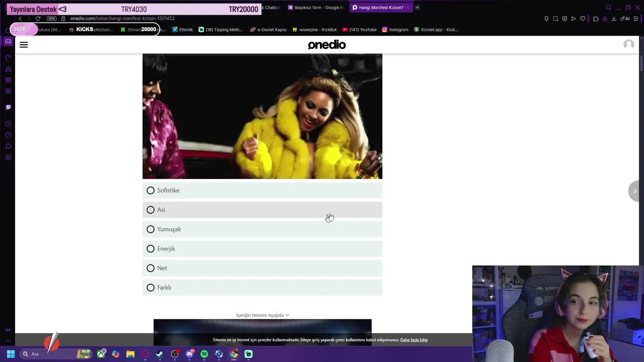The width and height of the screenshot is (644, 362).
Task: Click the heart bookmark icon in toolbar
Action: pos(583,19)
